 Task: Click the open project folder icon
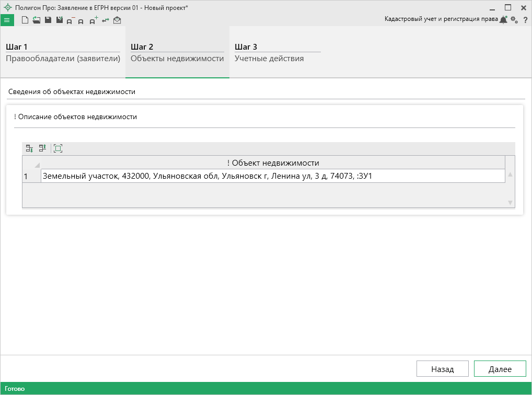coord(36,20)
